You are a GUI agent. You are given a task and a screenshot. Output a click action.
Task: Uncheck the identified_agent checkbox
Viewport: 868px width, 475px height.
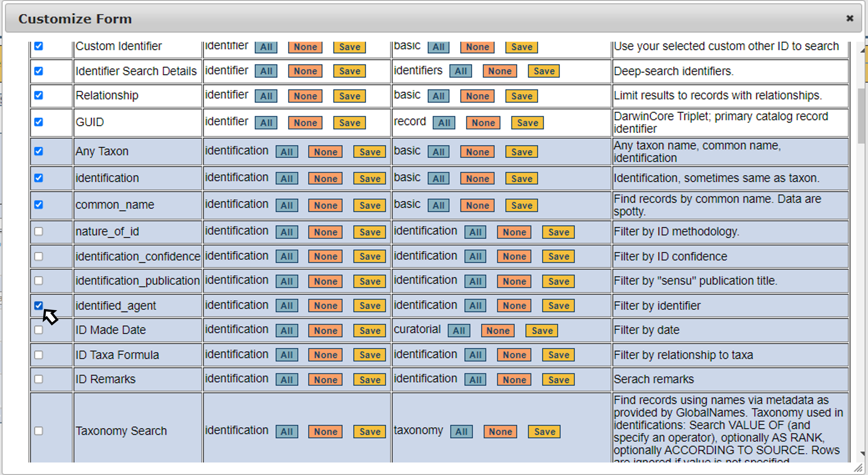point(39,306)
